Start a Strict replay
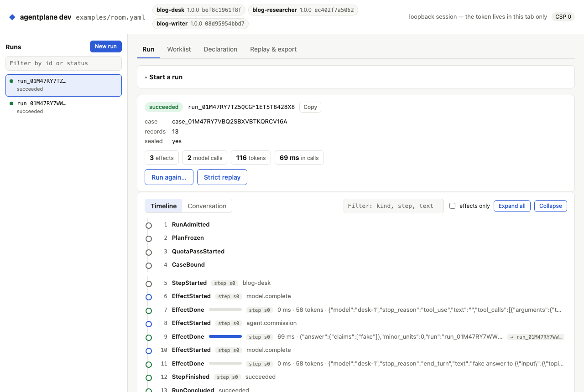This screenshot has height=392, width=584. pyautogui.click(x=222, y=177)
